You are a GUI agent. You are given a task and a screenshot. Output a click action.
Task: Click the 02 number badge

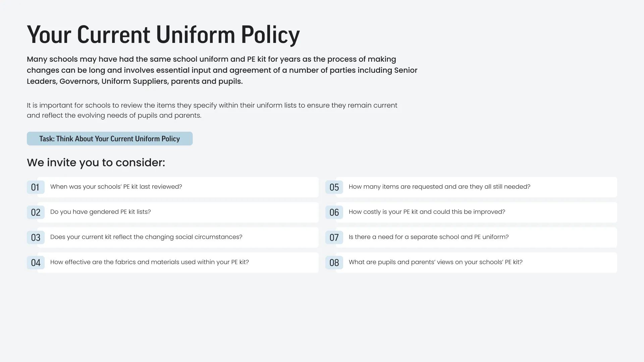pyautogui.click(x=36, y=213)
